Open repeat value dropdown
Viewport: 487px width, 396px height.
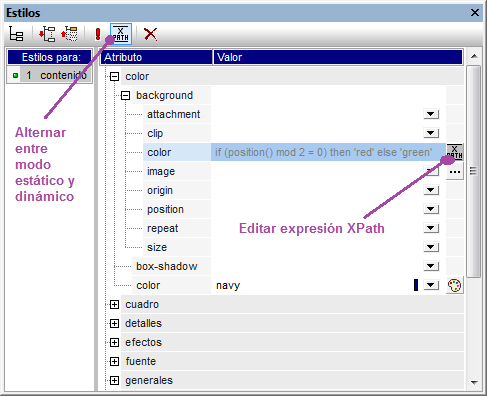click(431, 228)
